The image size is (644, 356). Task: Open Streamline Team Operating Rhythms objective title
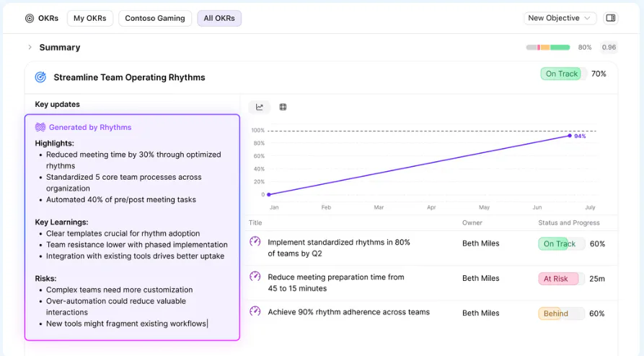tap(129, 77)
